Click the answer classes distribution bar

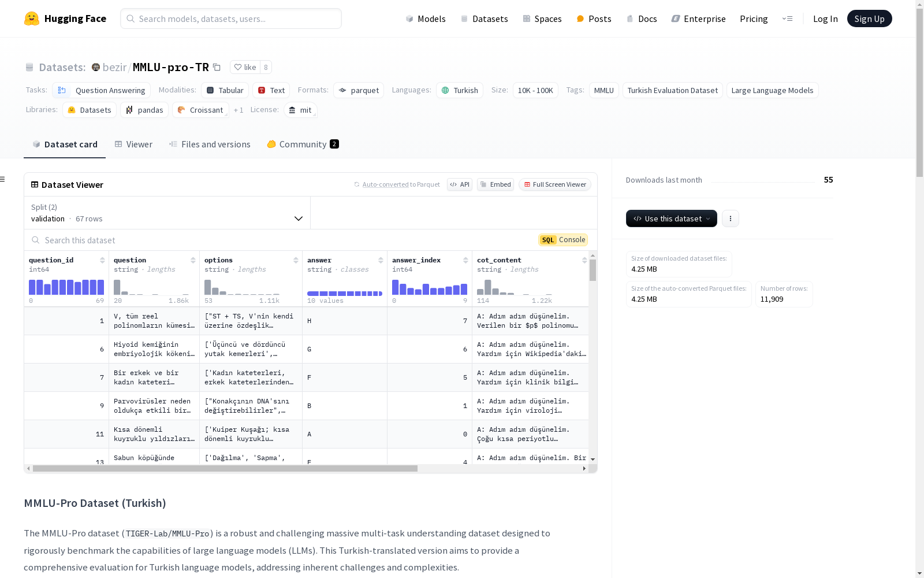(x=345, y=294)
